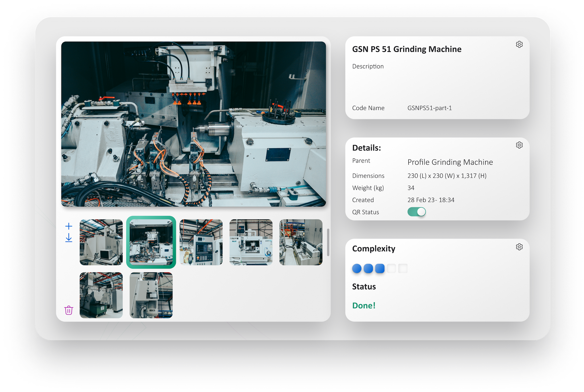
Task: Toggle the QR Status switch
Action: [x=417, y=212]
